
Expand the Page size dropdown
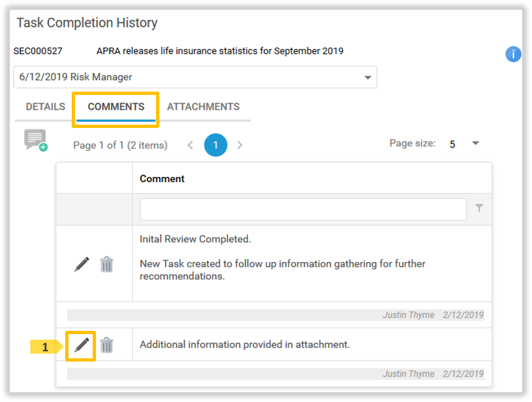tap(475, 144)
